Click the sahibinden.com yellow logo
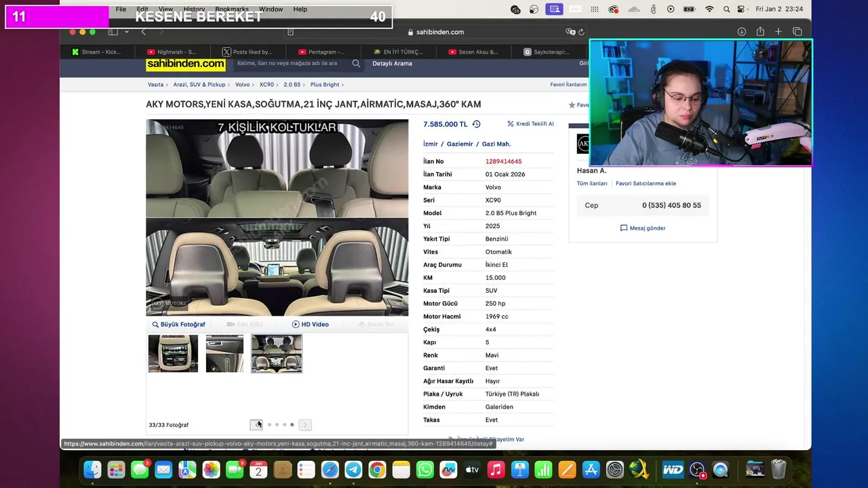868x488 pixels. point(185,64)
